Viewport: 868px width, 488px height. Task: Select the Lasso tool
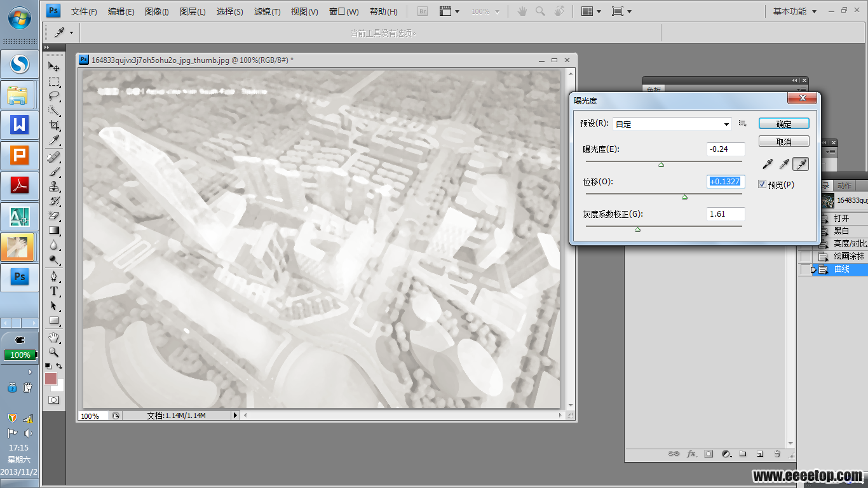[x=54, y=96]
